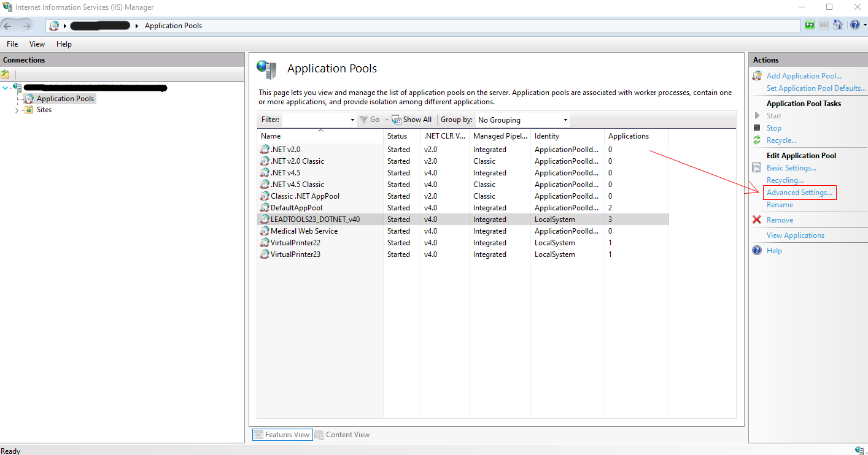Viewport: 868px width, 455px height.
Task: Select the Classic .NET AppPool row
Action: tap(463, 196)
